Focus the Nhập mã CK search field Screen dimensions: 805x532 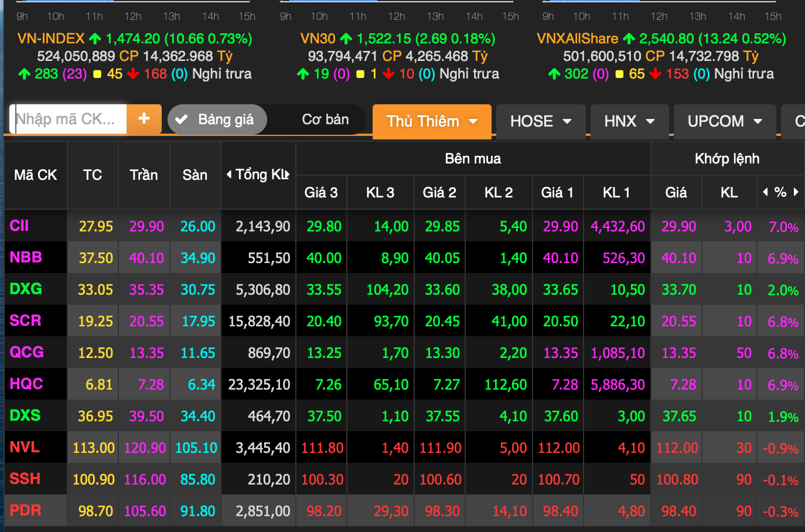tap(69, 119)
